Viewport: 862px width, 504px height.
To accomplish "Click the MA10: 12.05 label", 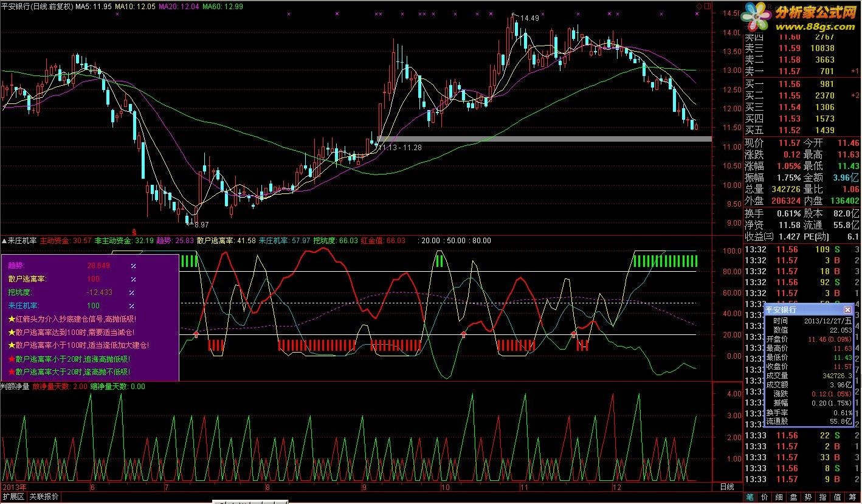I will click(x=135, y=6).
